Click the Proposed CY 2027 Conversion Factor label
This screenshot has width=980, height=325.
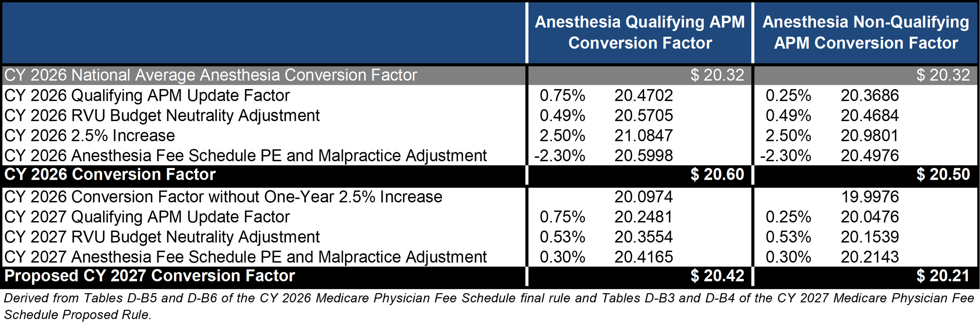[x=150, y=276]
